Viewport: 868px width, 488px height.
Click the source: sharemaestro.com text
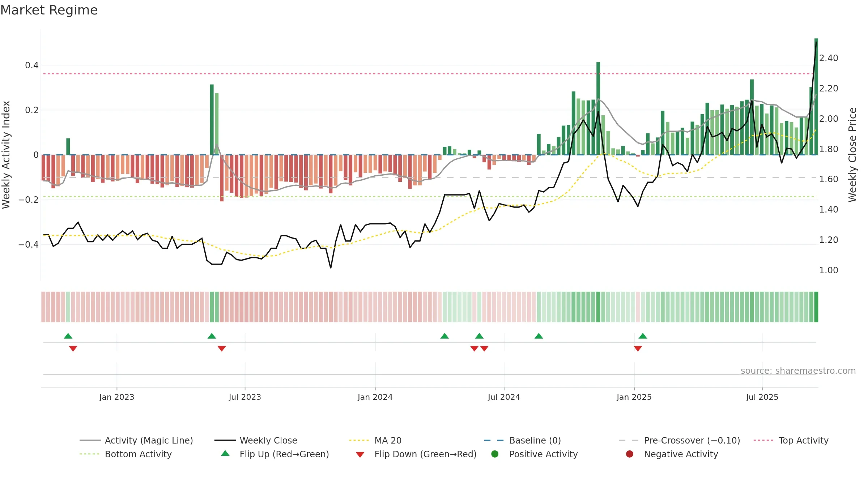pyautogui.click(x=798, y=371)
